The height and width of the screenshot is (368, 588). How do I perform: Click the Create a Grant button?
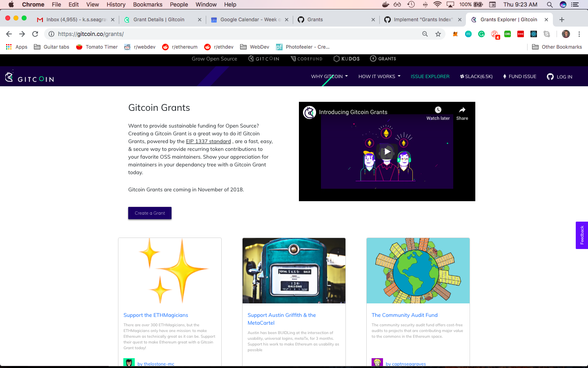pos(149,213)
